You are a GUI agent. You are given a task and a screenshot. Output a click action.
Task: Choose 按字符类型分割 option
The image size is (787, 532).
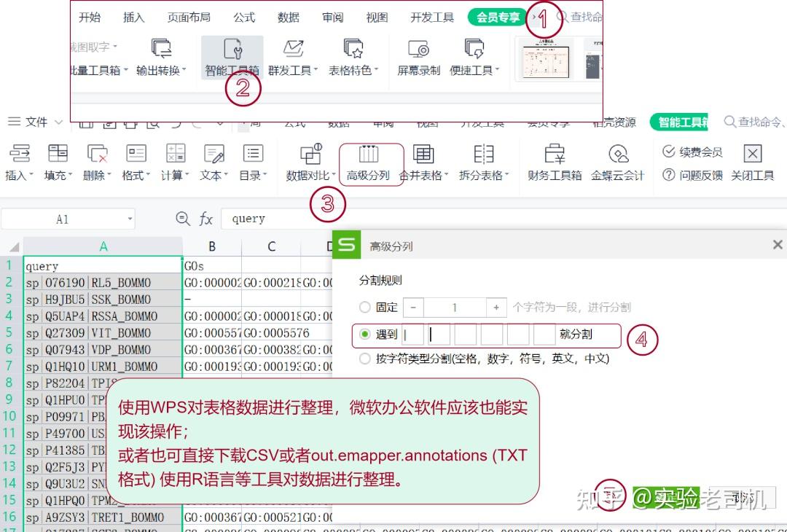point(364,358)
